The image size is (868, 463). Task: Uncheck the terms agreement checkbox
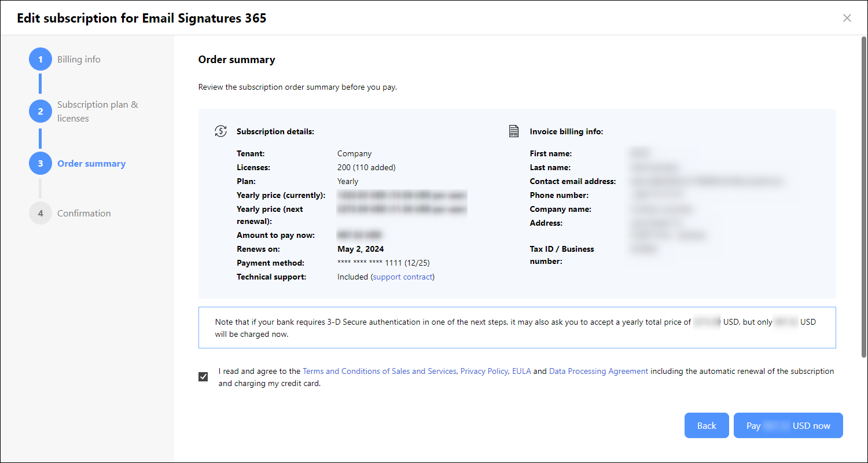(x=203, y=377)
